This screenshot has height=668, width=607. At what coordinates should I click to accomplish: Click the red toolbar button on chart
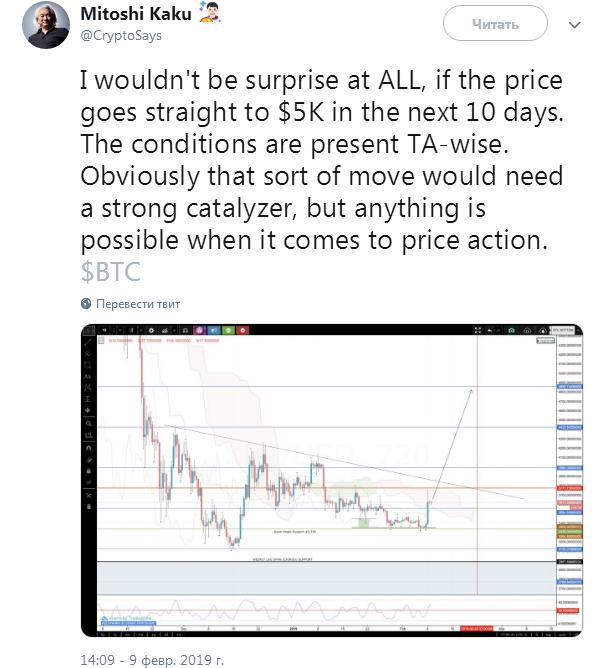click(x=242, y=330)
